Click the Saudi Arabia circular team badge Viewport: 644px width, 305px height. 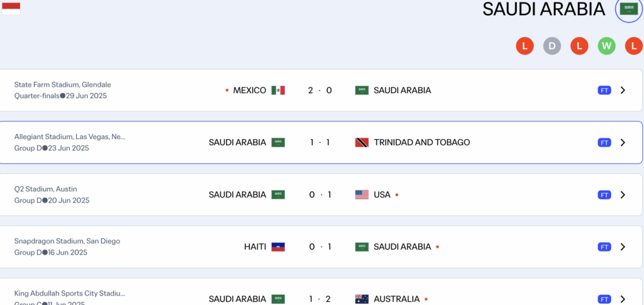point(628,9)
